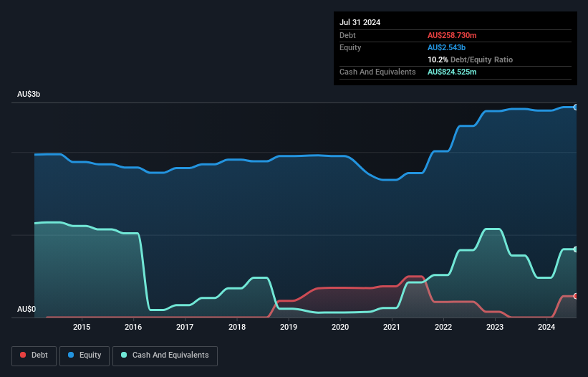Click the AU$0 y-axis label
This screenshot has height=377, width=588.
26,309
